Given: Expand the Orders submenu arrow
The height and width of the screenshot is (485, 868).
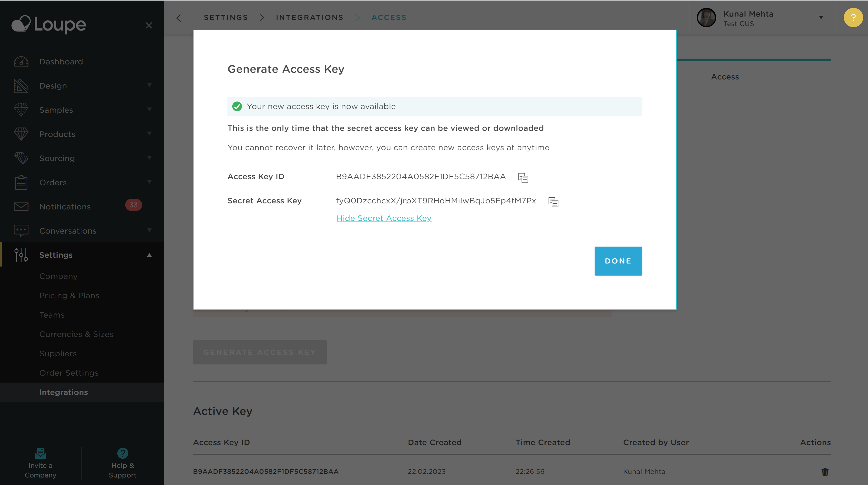Looking at the screenshot, I should [x=149, y=182].
